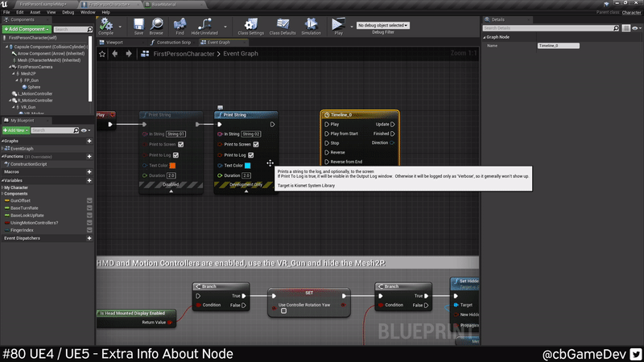The width and height of the screenshot is (644, 362).
Task: Open the debug object filter dropdown
Action: coord(383,26)
